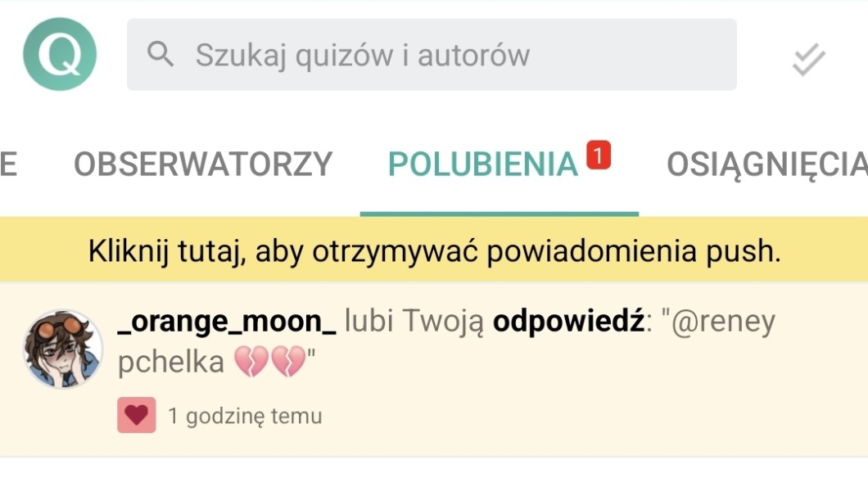Screen dimensions: 868x478
Task: Open the OSIĄGNIĘCIA tab
Action: pyautogui.click(x=766, y=165)
